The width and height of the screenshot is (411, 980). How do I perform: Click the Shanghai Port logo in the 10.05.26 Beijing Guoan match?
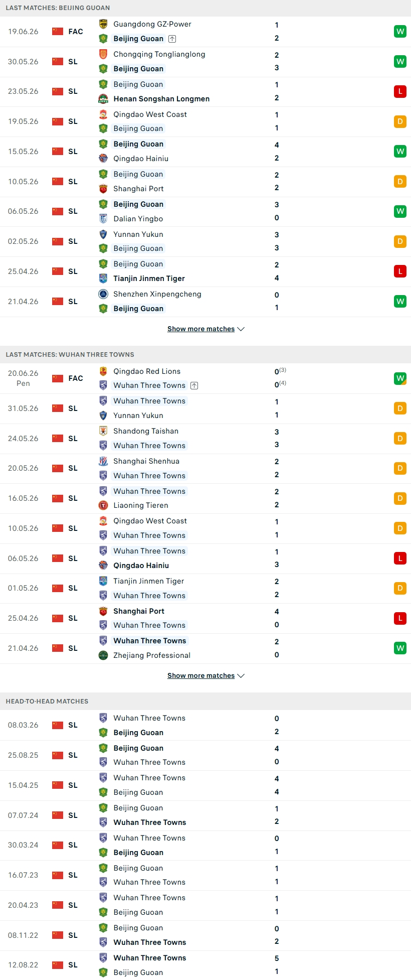(103, 189)
